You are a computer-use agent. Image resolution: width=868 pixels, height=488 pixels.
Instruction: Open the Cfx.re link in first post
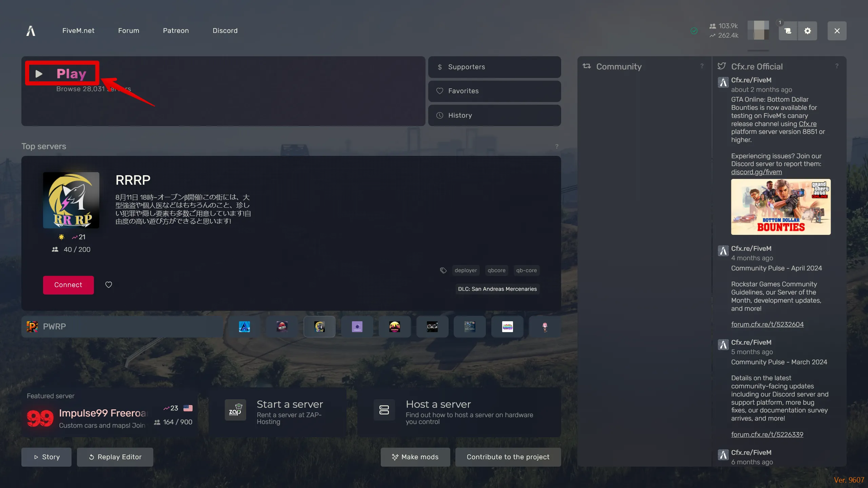click(808, 124)
